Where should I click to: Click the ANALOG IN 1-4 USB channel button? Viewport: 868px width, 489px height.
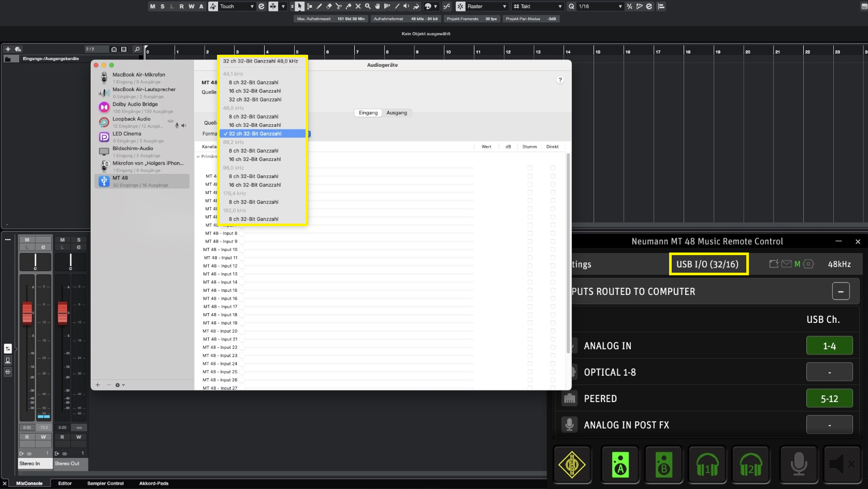829,346
